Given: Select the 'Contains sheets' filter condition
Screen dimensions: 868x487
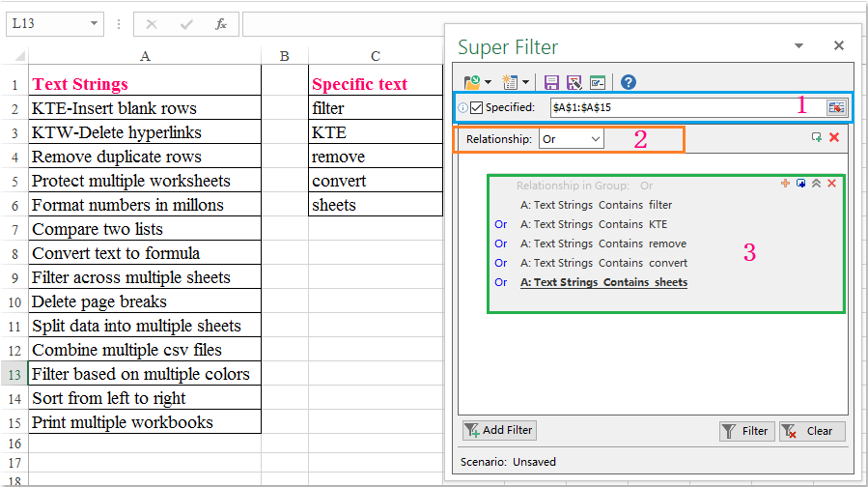Looking at the screenshot, I should tap(603, 282).
